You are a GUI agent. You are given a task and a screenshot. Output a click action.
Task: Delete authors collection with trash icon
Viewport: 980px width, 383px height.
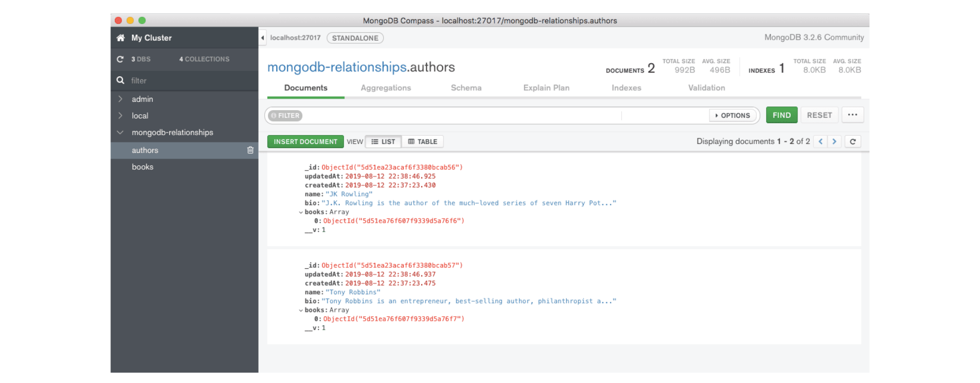coord(250,150)
